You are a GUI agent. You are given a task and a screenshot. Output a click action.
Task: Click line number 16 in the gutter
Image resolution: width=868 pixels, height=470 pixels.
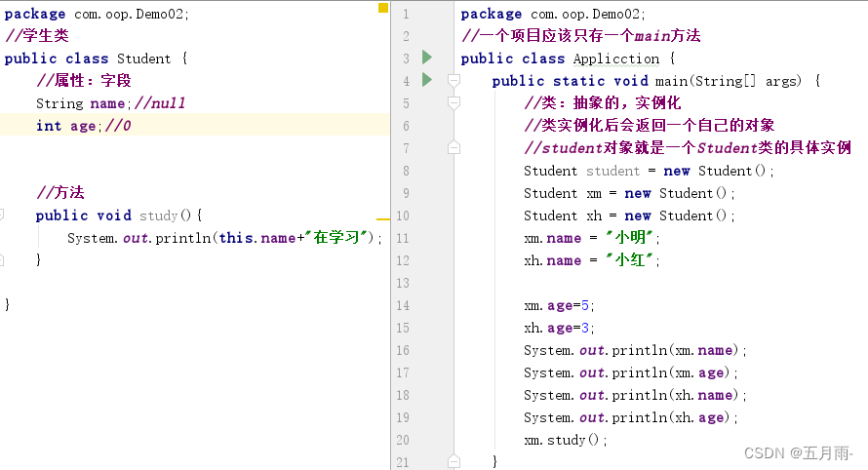pos(403,350)
